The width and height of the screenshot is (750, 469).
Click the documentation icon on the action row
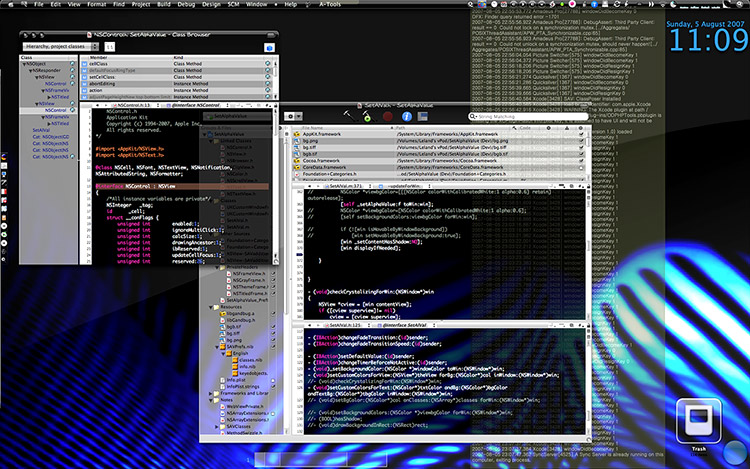pos(267,90)
